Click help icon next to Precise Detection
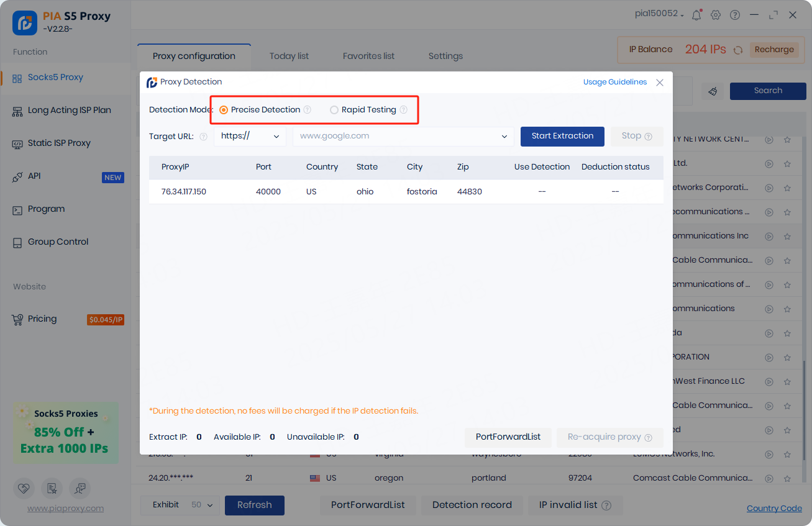Viewport: 812px width, 526px height. coord(307,110)
